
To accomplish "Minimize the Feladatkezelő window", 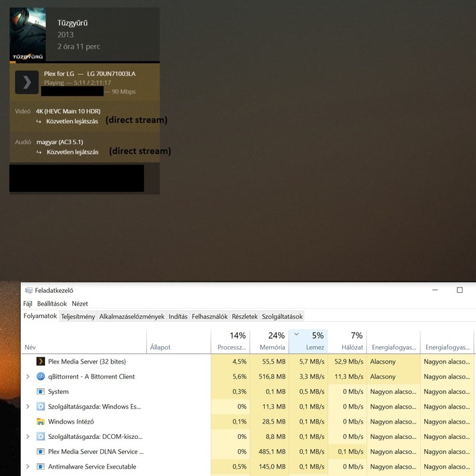I will tap(435, 290).
